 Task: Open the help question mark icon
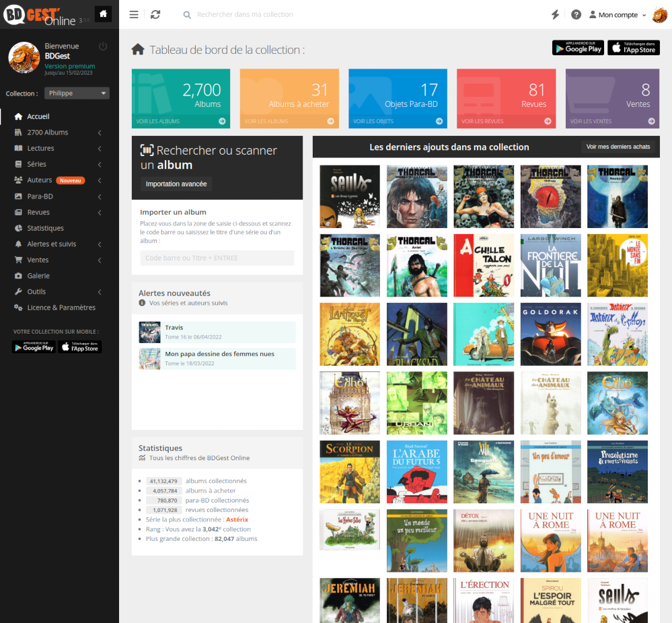tap(576, 15)
